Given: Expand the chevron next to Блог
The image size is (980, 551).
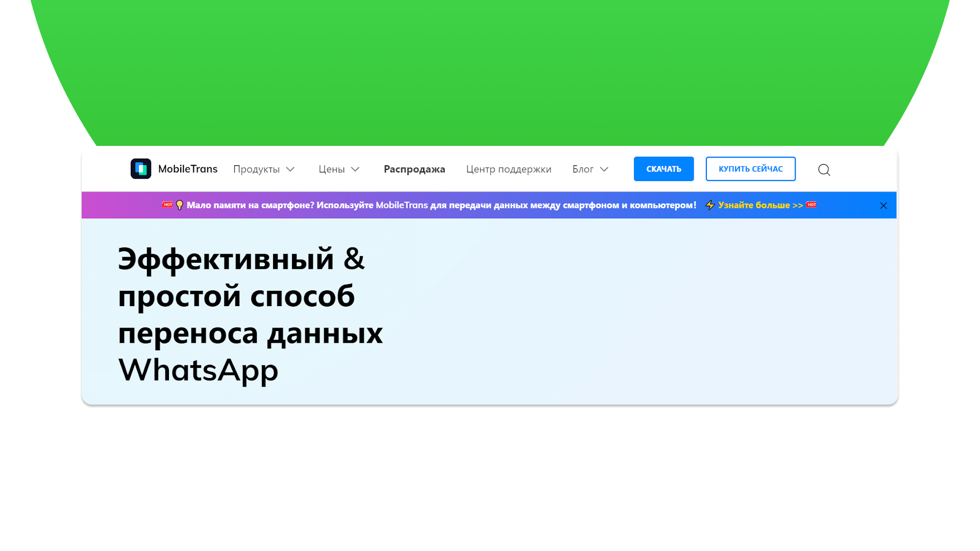Looking at the screenshot, I should pyautogui.click(x=604, y=169).
